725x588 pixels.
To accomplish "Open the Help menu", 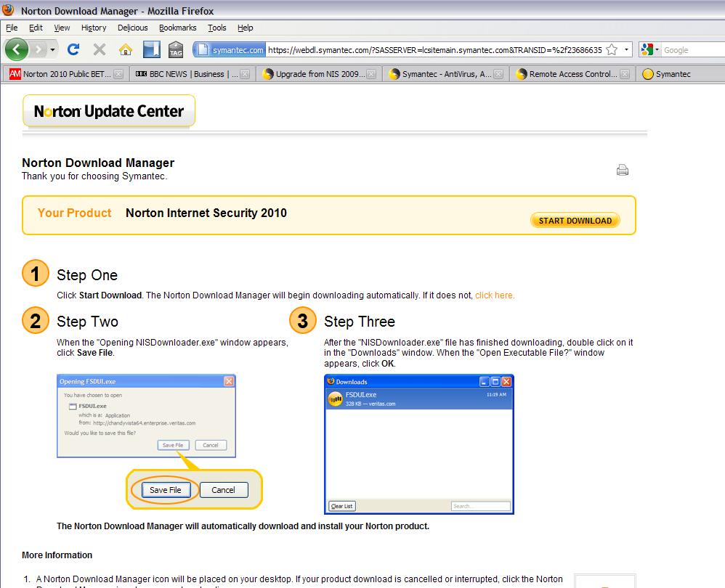I will [x=245, y=28].
